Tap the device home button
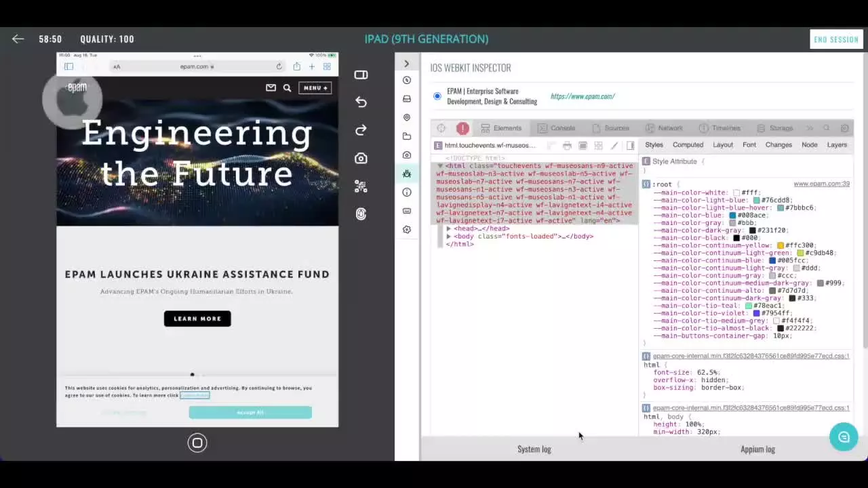 pos(197,443)
